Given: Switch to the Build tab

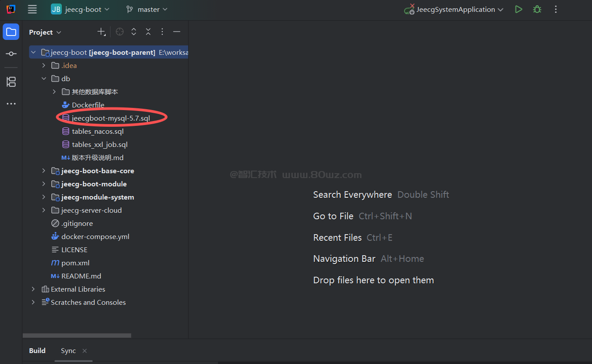Looking at the screenshot, I should [x=37, y=350].
